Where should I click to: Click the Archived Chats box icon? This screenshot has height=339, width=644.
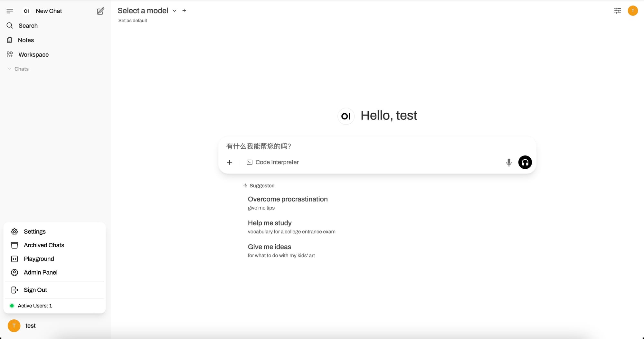pos(14,245)
